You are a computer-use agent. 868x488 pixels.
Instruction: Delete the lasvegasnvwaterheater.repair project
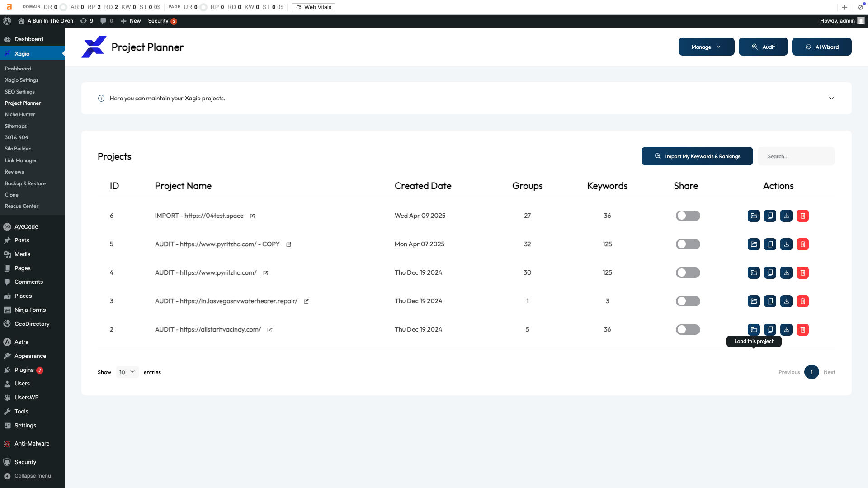(802, 301)
